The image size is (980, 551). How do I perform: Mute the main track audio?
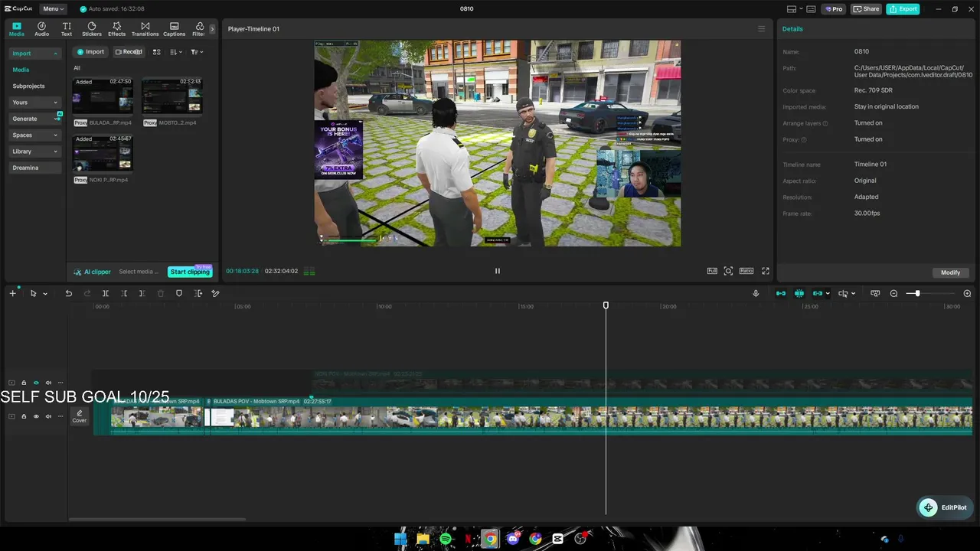click(x=48, y=416)
